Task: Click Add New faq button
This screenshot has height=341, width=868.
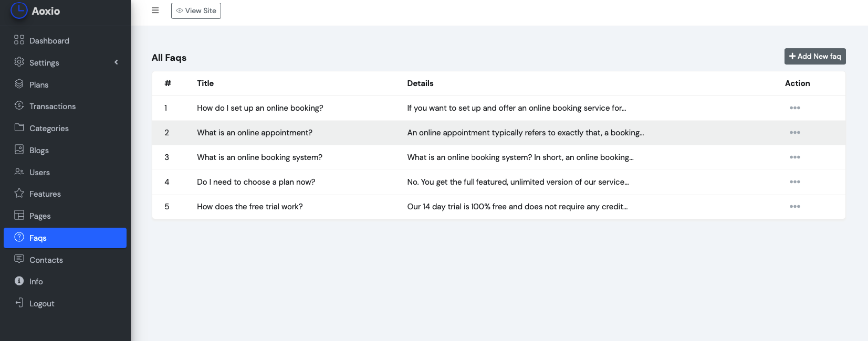Action: (x=814, y=57)
